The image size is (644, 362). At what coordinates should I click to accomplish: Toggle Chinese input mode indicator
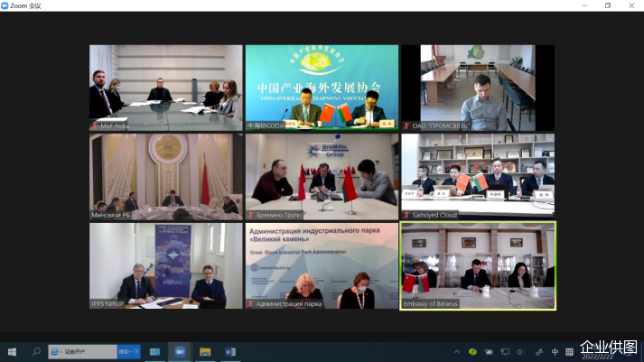pos(555,351)
